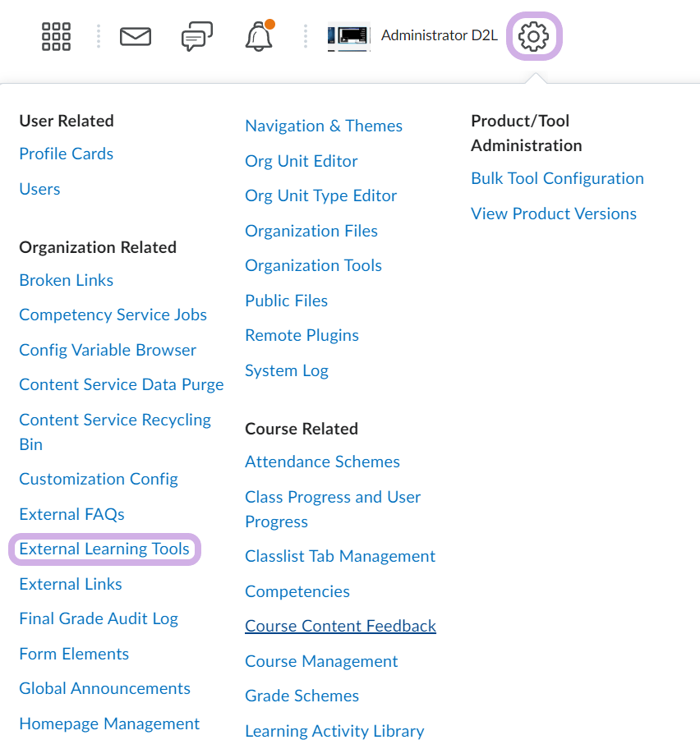700x749 pixels.
Task: Open Learning Activity Library
Action: coord(334,731)
